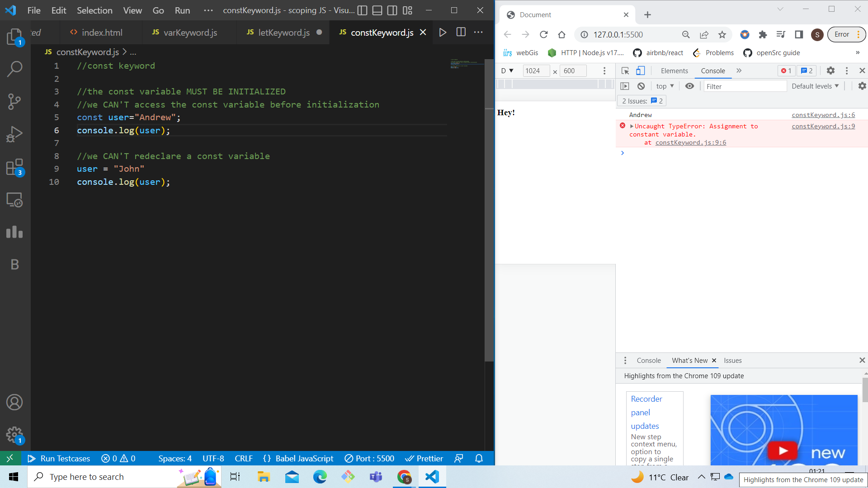Open the device dimensions dropdown D

point(507,70)
